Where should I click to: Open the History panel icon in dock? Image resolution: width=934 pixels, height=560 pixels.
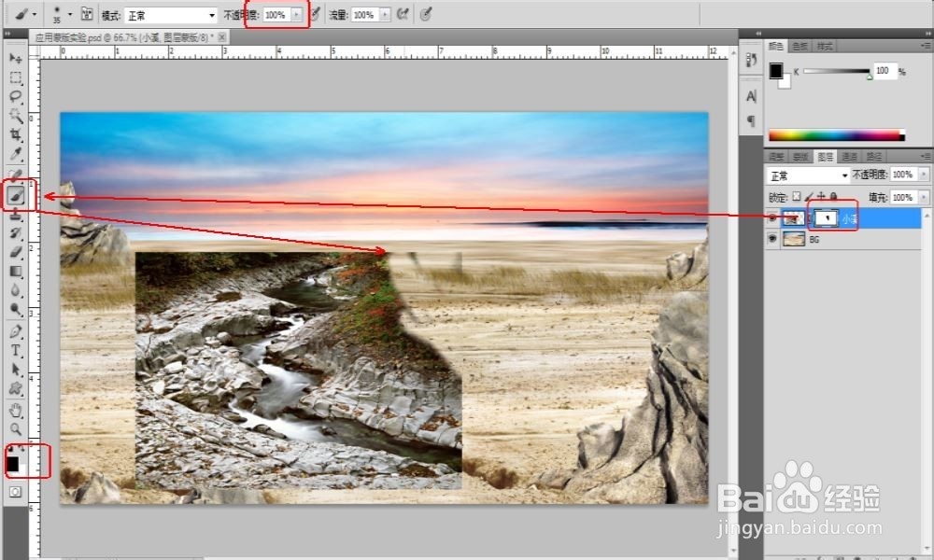(x=751, y=60)
